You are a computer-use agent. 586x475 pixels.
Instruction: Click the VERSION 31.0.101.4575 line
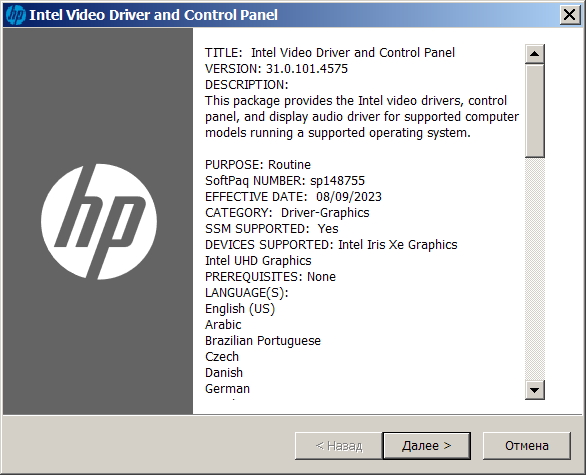pyautogui.click(x=276, y=69)
